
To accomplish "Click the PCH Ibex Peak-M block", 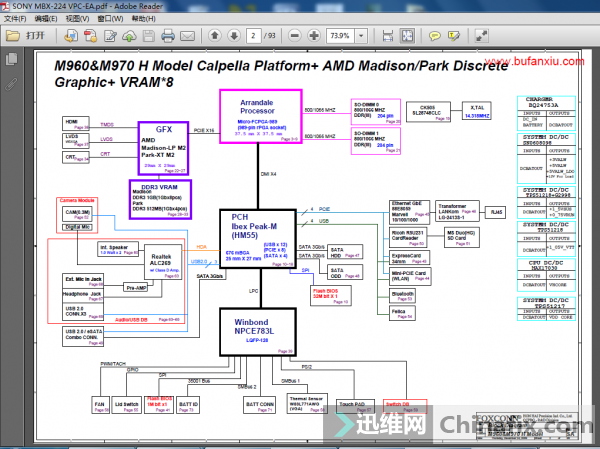I will [x=258, y=239].
